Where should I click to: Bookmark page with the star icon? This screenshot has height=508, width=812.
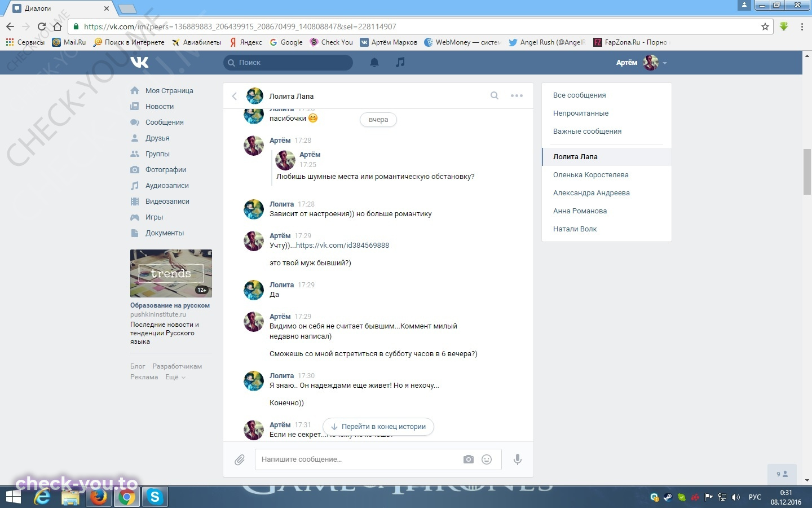pos(765,27)
